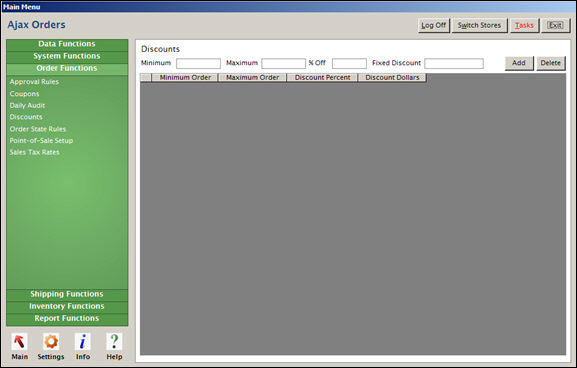Focus the Fixed Discount input field
The height and width of the screenshot is (368, 577).
[454, 63]
